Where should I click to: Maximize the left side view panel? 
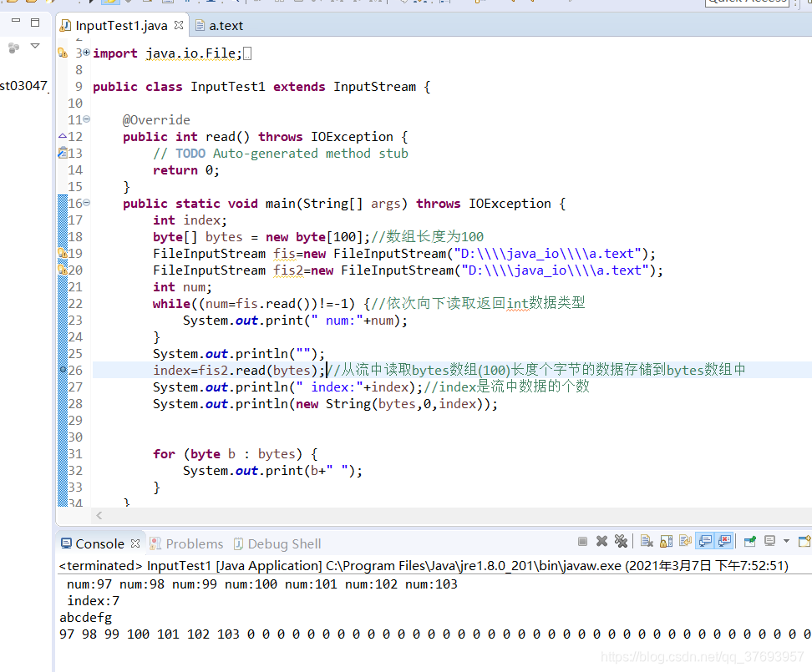coord(35,22)
